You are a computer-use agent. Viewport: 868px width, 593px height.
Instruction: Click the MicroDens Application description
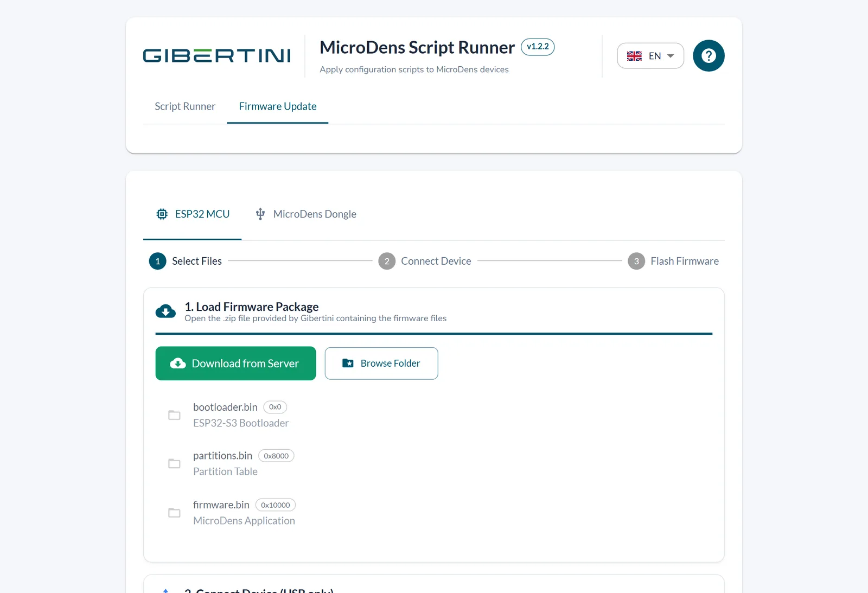[244, 521]
